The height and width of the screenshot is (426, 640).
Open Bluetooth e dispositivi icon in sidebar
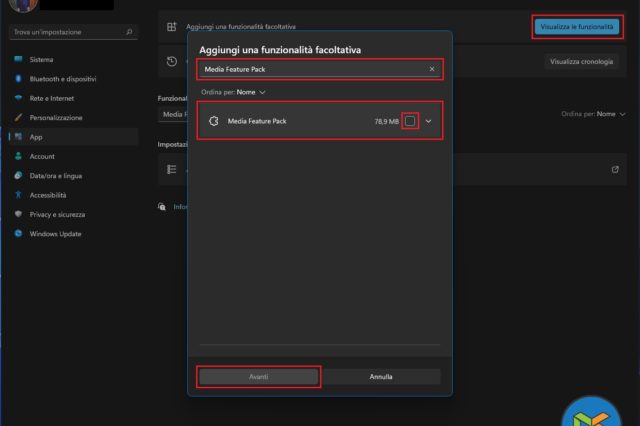click(18, 78)
